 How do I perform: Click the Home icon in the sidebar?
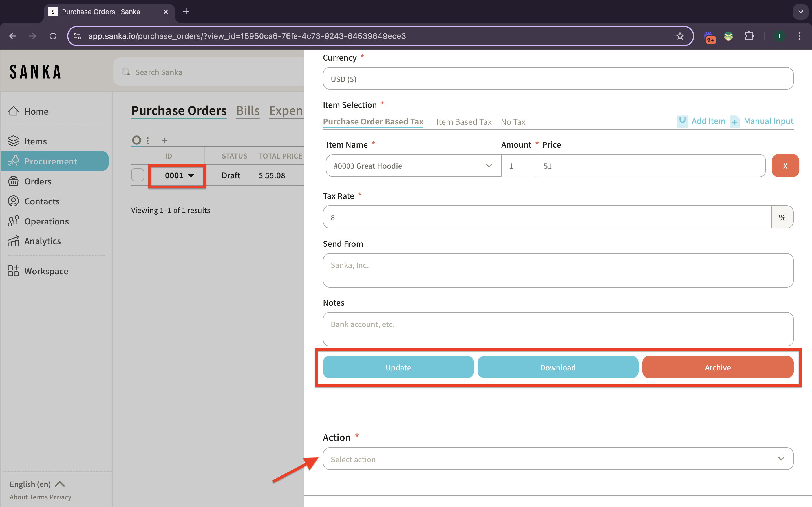(14, 111)
